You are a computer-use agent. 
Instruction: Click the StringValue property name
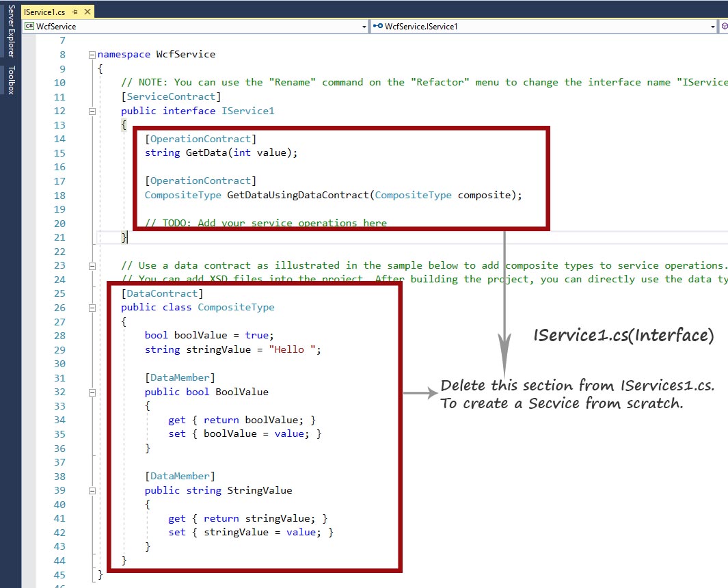[x=260, y=490]
